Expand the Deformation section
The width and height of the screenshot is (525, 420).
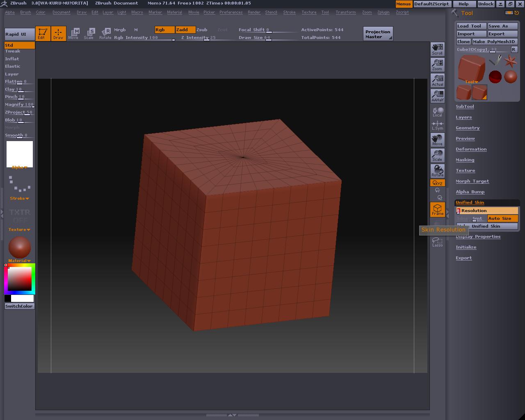(x=471, y=149)
